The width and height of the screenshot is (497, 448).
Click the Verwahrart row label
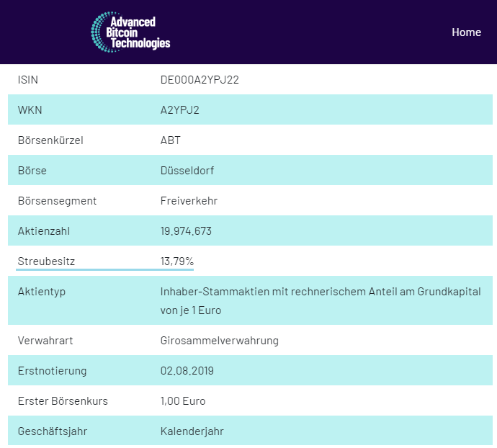point(46,341)
